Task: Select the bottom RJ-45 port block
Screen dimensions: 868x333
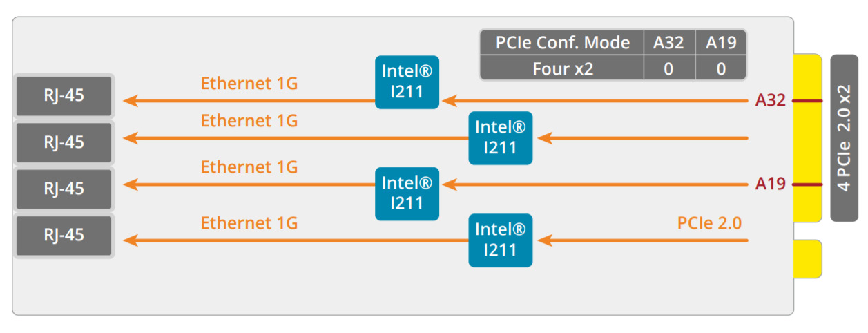Action: pyautogui.click(x=64, y=235)
